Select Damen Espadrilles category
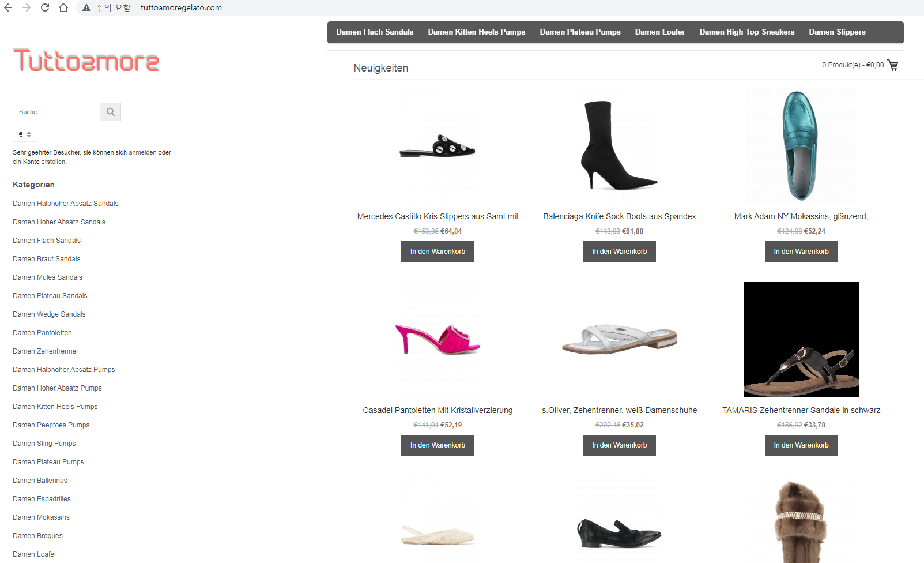The height and width of the screenshot is (563, 924). (42, 499)
